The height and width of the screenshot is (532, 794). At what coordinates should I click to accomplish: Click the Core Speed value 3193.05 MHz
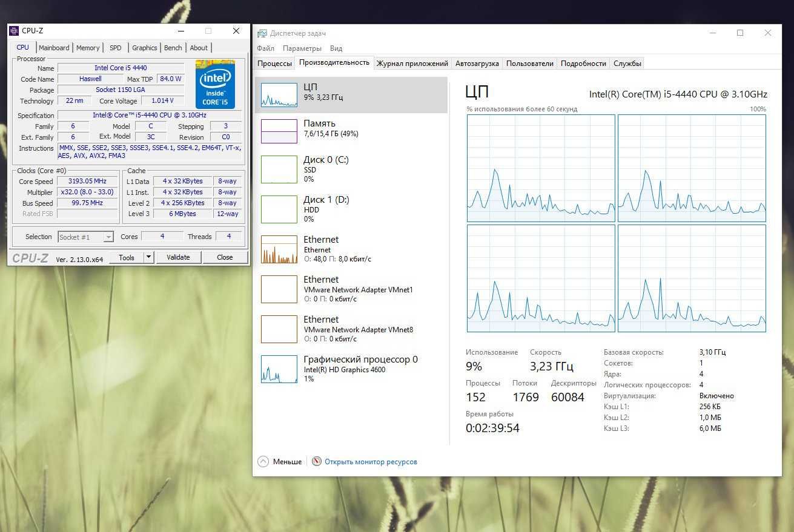click(x=88, y=181)
